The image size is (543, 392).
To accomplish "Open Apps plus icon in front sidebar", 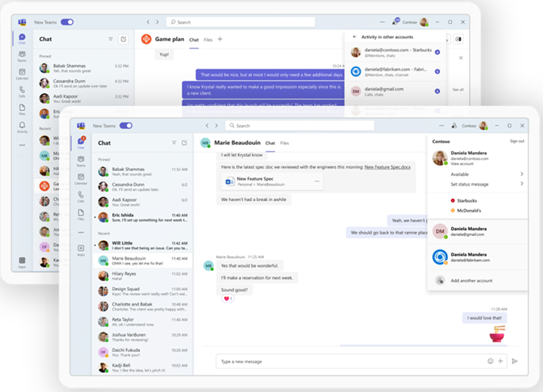I will (x=81, y=250).
